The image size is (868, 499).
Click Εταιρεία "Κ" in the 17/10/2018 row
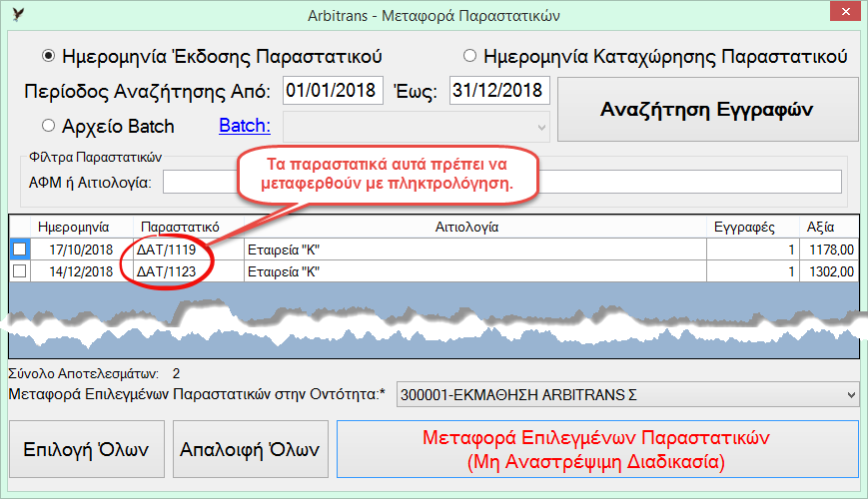click(475, 249)
